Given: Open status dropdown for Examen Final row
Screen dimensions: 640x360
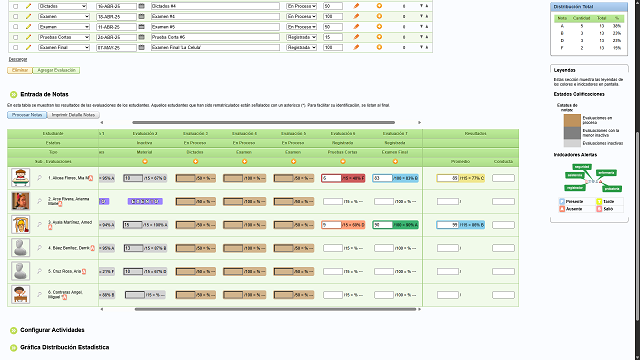Looking at the screenshot, I should (x=301, y=47).
